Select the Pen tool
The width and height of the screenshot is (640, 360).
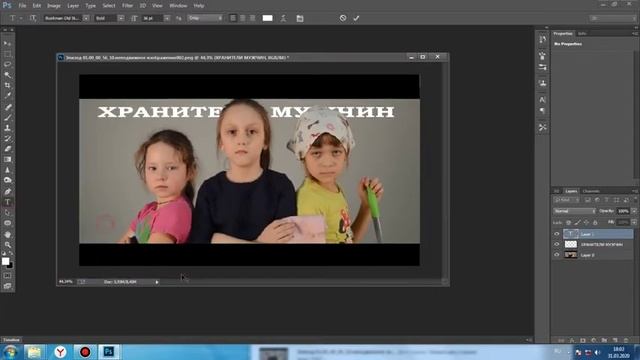[7, 191]
